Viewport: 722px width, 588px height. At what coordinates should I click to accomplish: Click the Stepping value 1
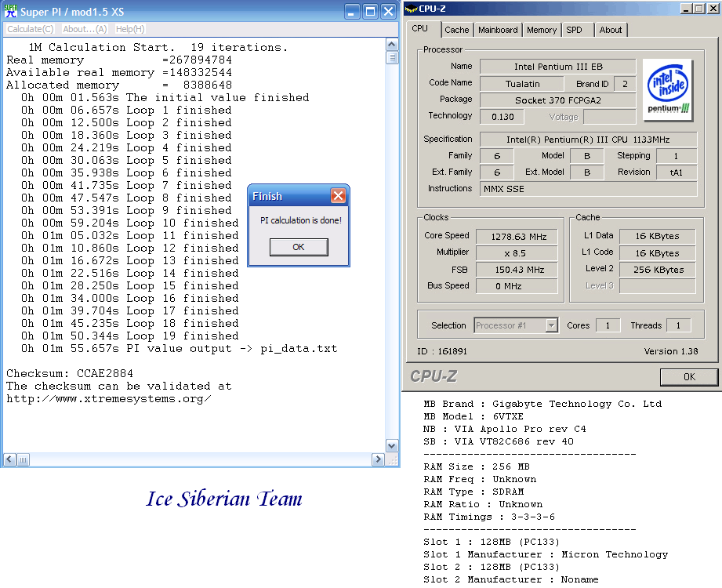pyautogui.click(x=677, y=156)
